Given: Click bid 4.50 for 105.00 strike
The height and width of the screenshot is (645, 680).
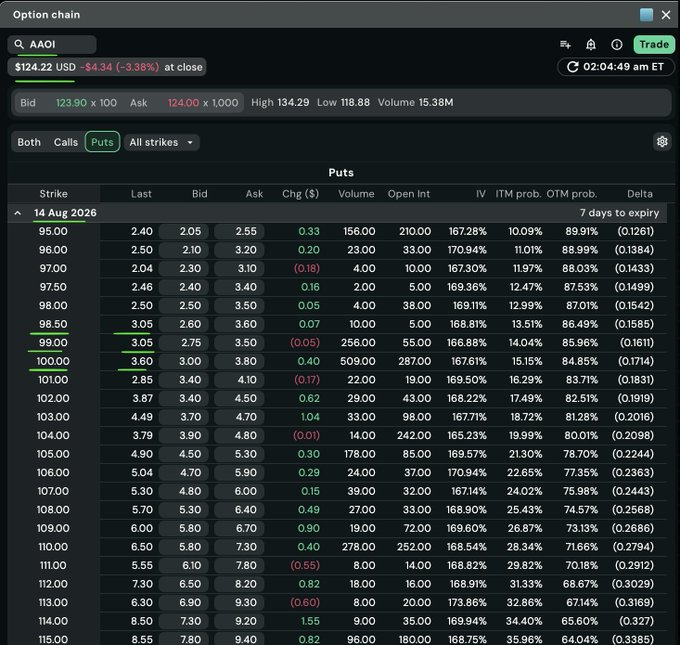Looking at the screenshot, I should [x=183, y=454].
